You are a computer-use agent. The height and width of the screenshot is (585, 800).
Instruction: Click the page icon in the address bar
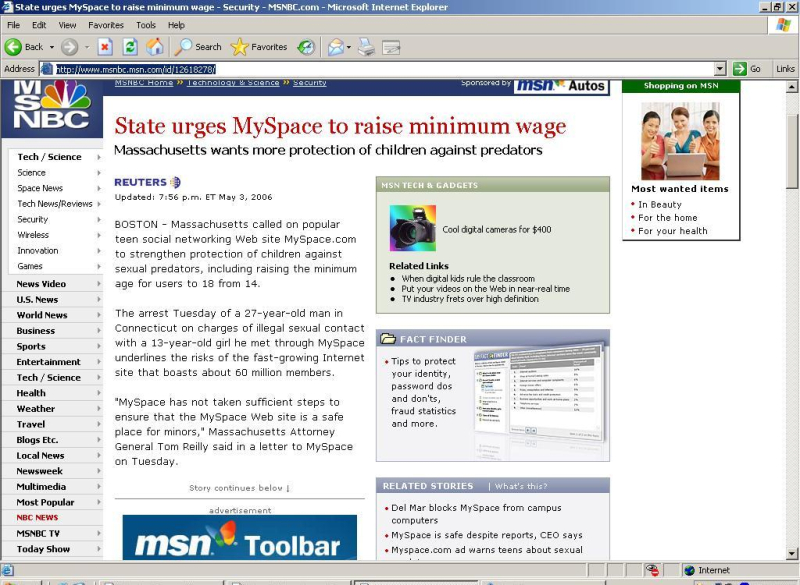pos(46,69)
